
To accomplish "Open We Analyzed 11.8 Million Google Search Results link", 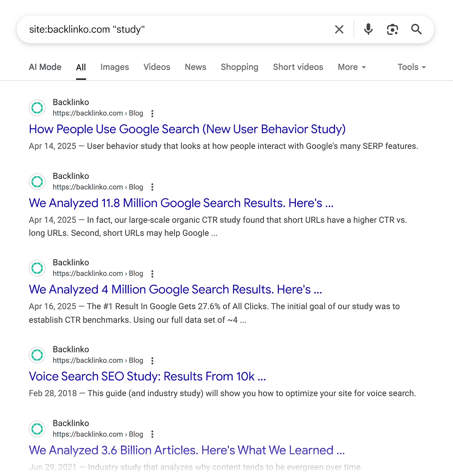I will (x=181, y=203).
